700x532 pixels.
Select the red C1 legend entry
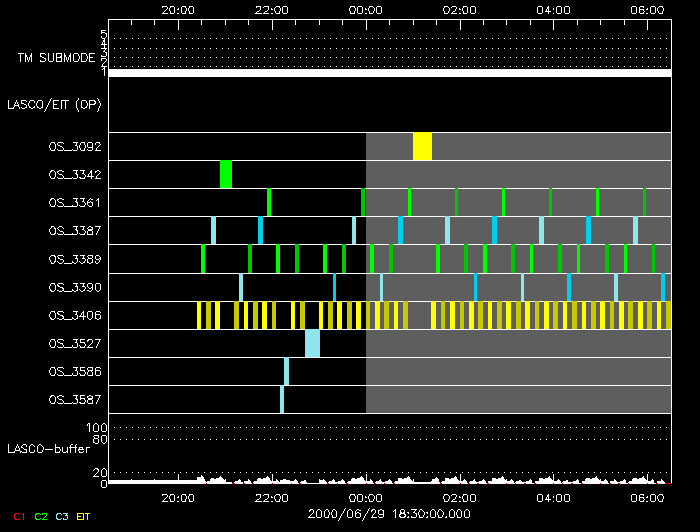17,516
